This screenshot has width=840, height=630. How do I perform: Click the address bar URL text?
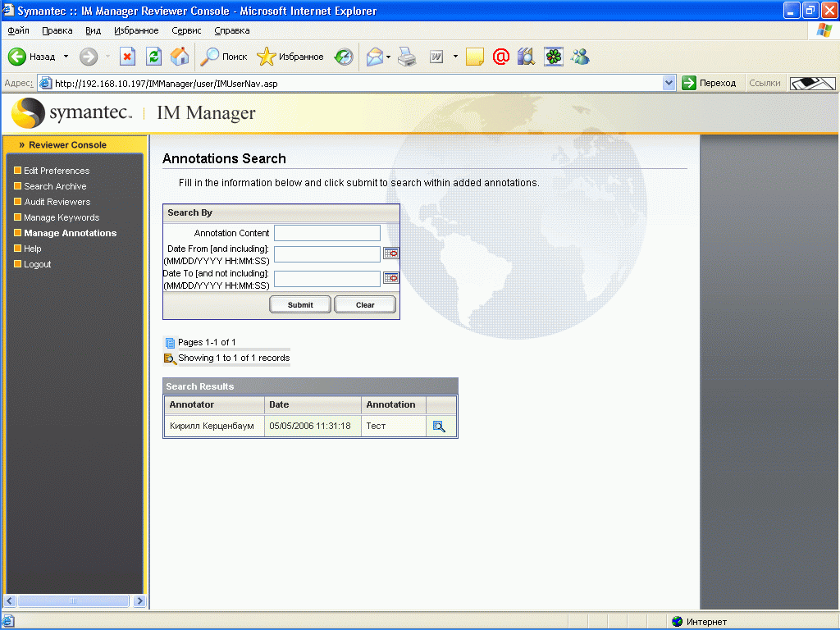166,84
